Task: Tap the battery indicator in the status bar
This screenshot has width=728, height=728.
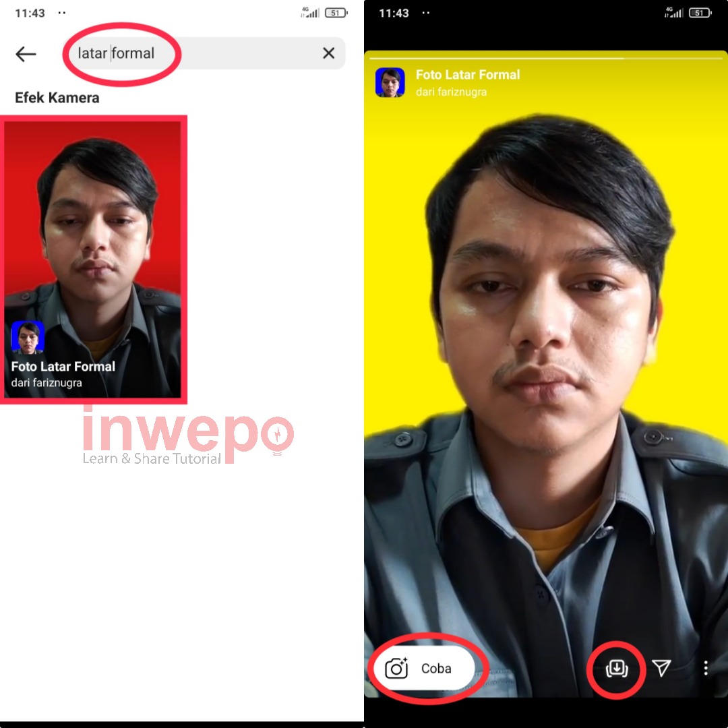Action: tap(334, 11)
